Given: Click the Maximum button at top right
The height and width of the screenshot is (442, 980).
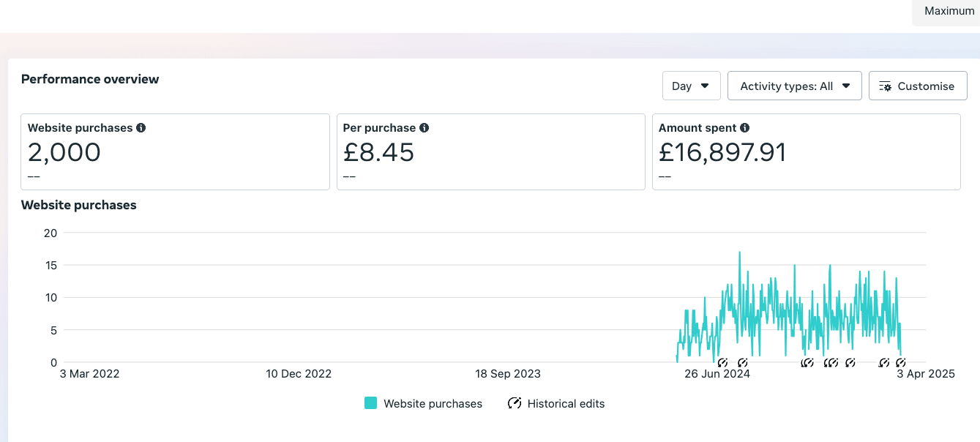Looking at the screenshot, I should click(x=949, y=11).
